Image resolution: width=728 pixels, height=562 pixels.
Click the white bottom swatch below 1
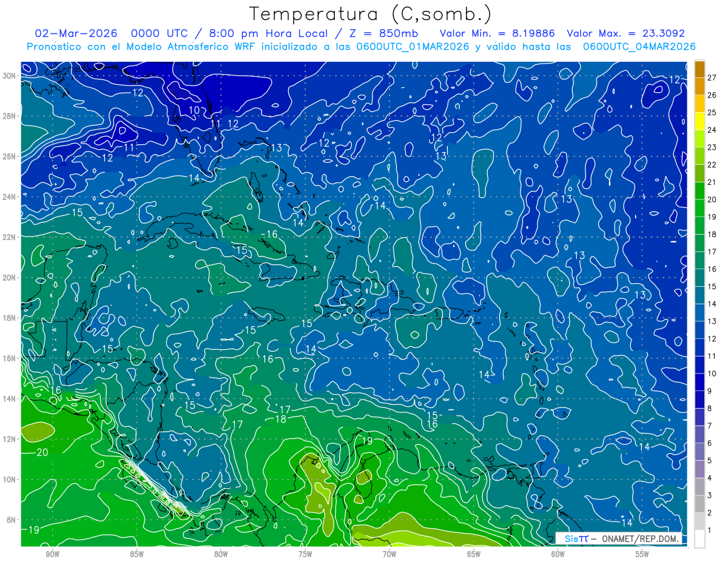pyautogui.click(x=699, y=539)
